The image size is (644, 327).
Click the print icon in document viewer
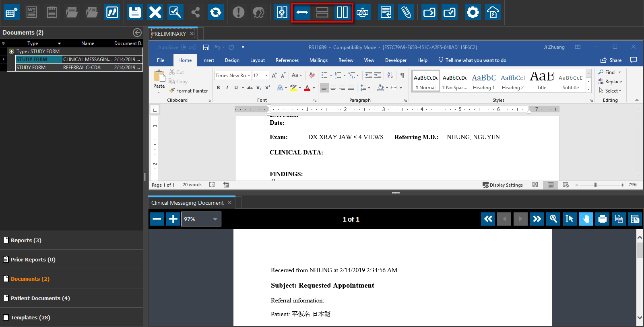click(x=602, y=219)
